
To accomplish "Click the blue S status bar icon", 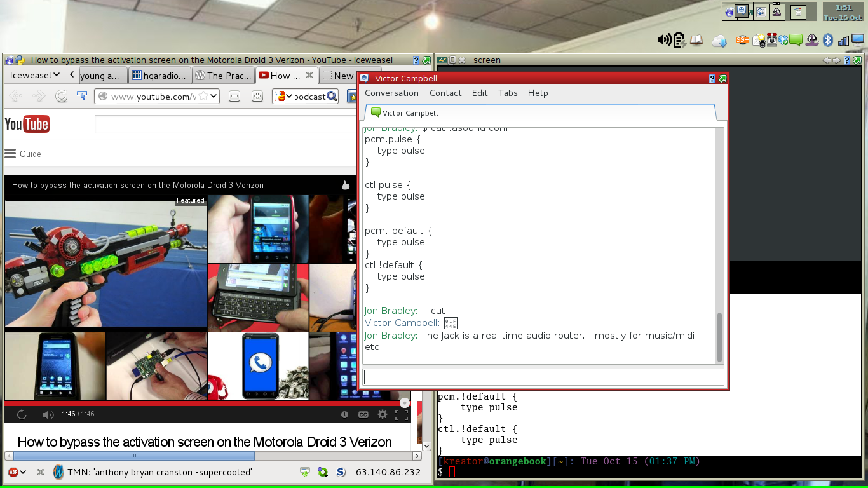I will click(341, 472).
